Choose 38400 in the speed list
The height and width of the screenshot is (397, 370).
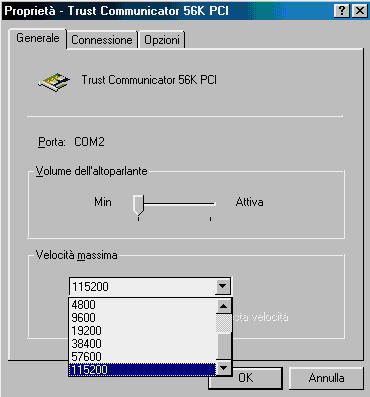coord(143,344)
